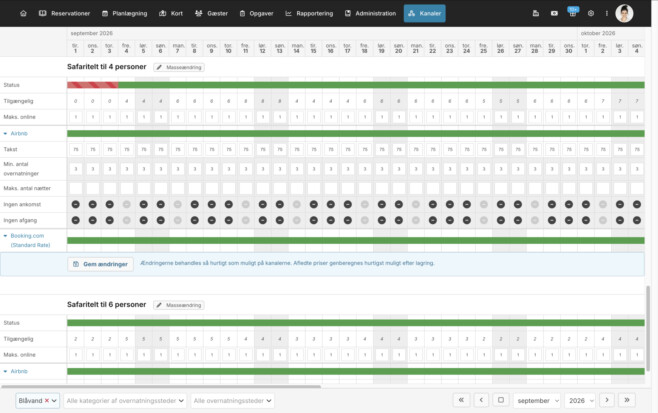
Task: Click the Takst field for tir. 1 september
Action: [x=76, y=149]
